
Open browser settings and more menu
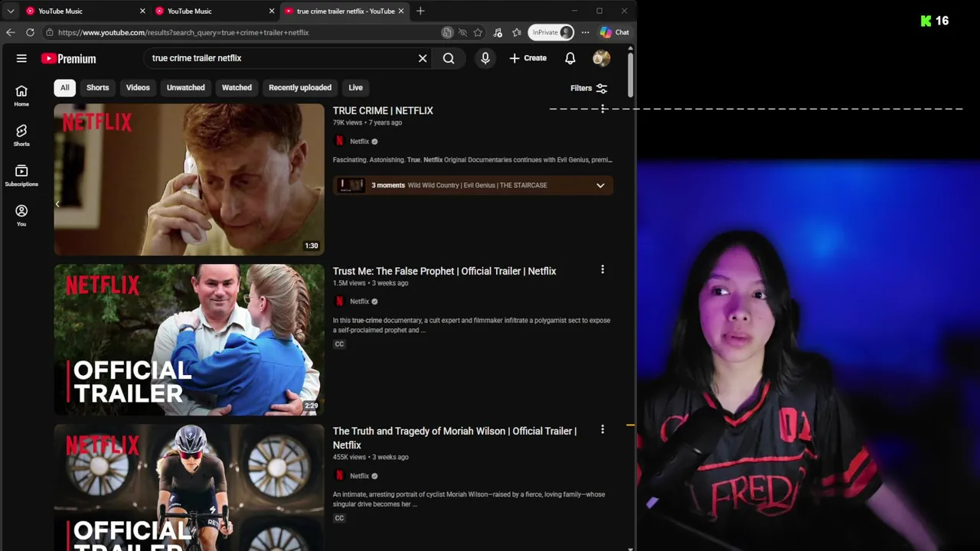(x=585, y=32)
